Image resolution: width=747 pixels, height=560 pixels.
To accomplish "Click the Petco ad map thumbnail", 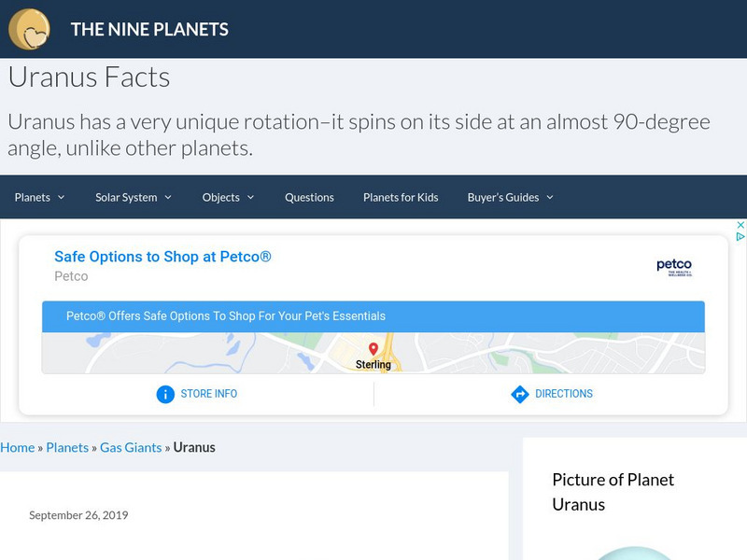I will point(233,353).
